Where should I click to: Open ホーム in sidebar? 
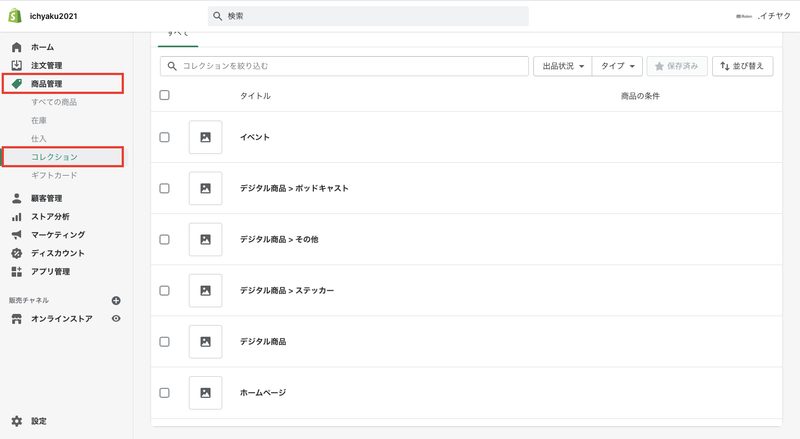tap(42, 47)
